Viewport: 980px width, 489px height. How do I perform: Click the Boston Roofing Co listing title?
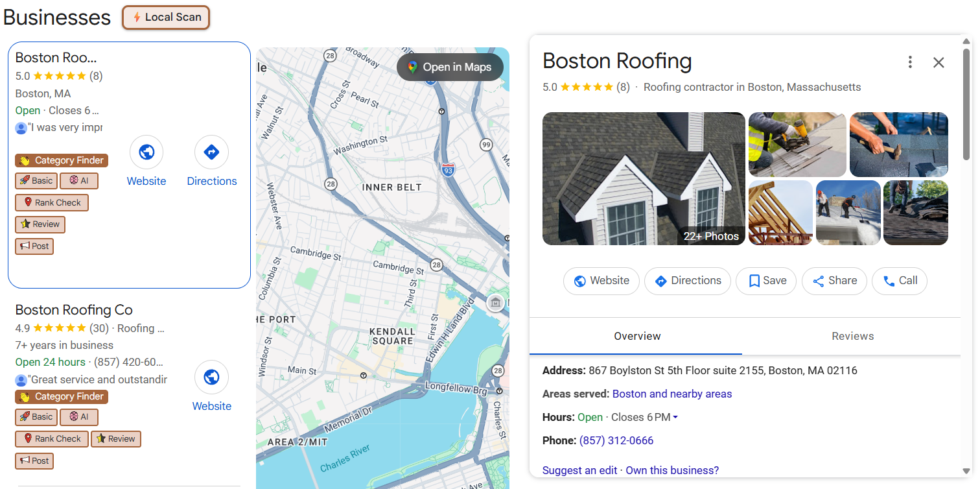(x=74, y=310)
